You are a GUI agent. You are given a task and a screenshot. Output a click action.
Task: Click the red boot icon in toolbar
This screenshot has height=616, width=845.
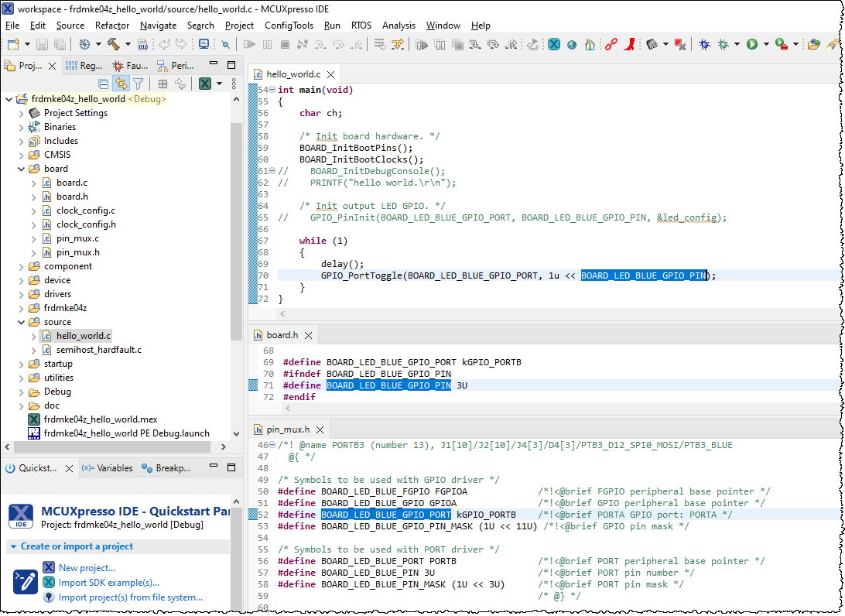click(x=630, y=44)
